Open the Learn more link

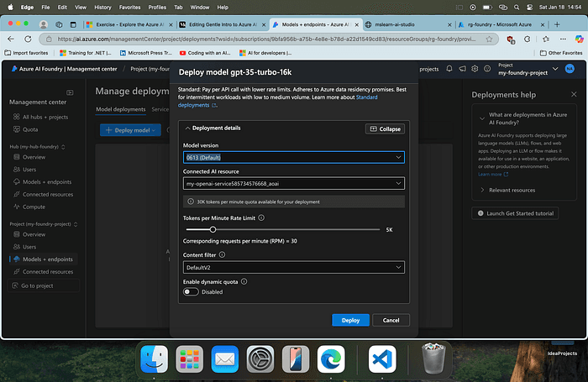pyautogui.click(x=493, y=175)
